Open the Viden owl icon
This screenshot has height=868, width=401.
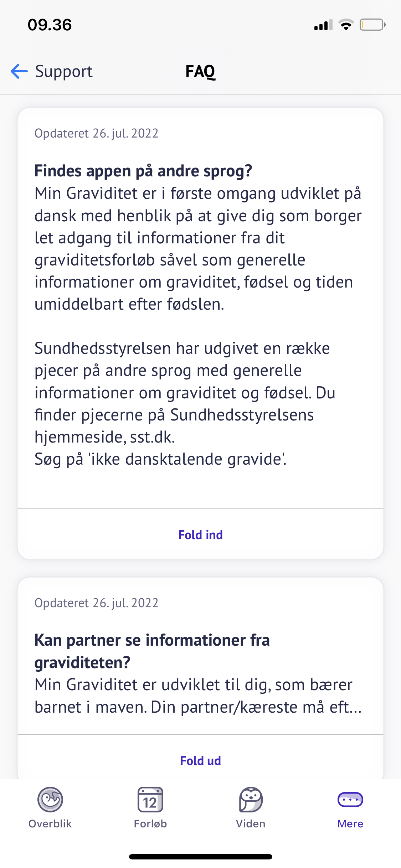point(251,799)
